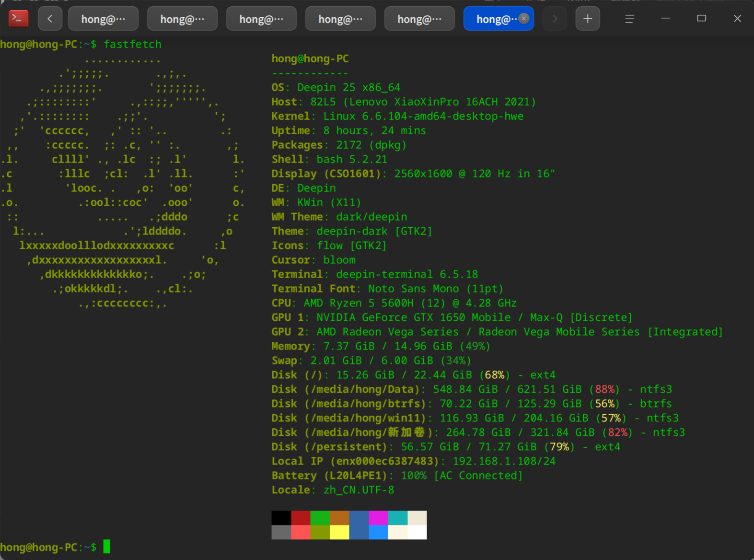
Task: Open a new tab with the plus button
Action: click(x=588, y=19)
